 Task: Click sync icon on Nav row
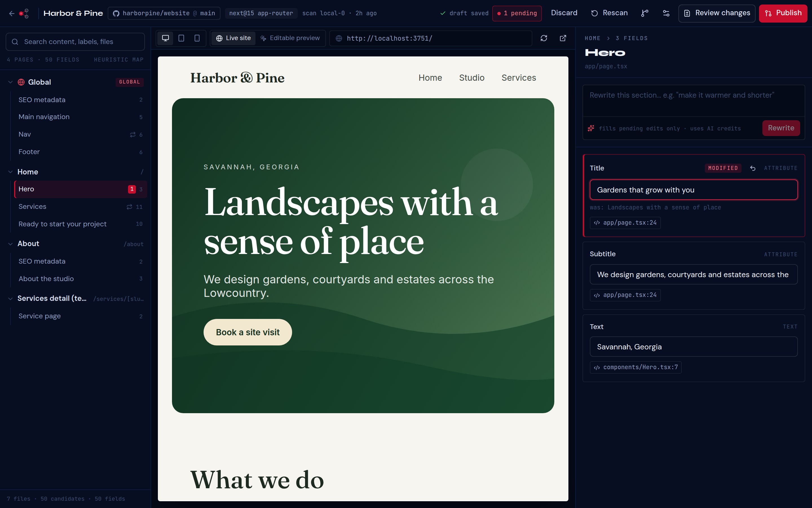(x=133, y=134)
